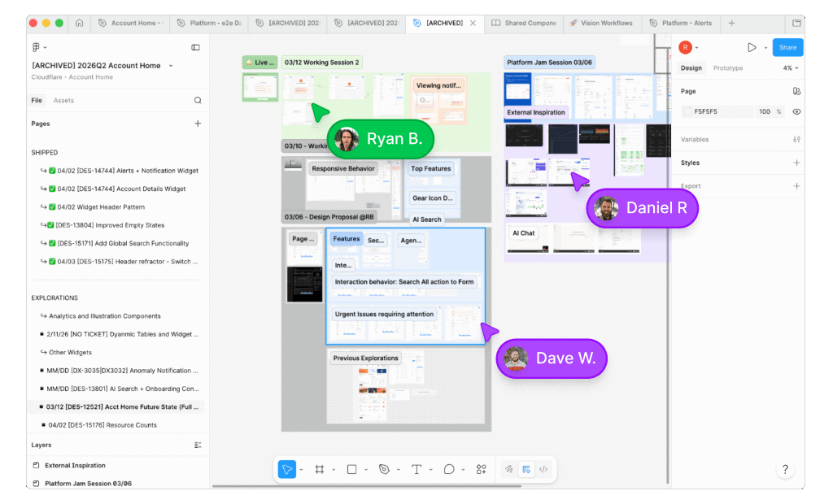This screenshot has width=833, height=504.
Task: Click the blue Share button
Action: 787,47
